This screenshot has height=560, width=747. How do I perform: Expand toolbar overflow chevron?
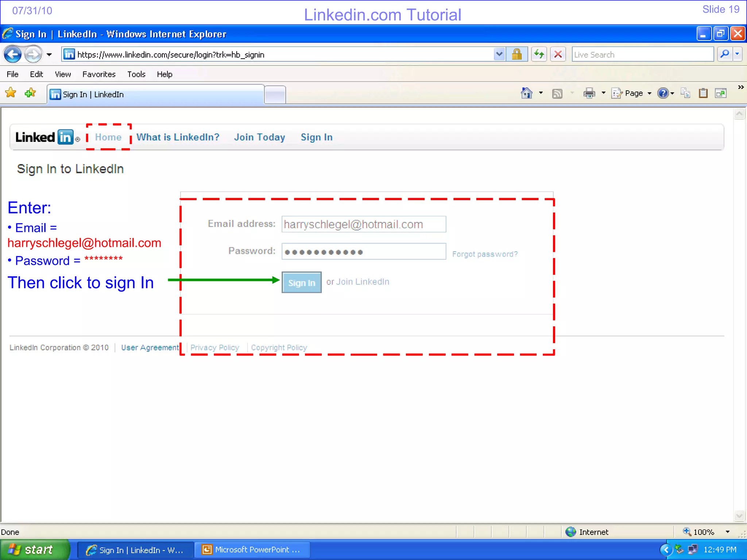click(741, 87)
